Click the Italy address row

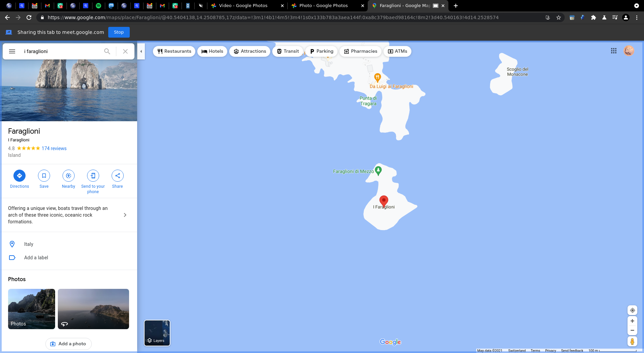(x=69, y=244)
